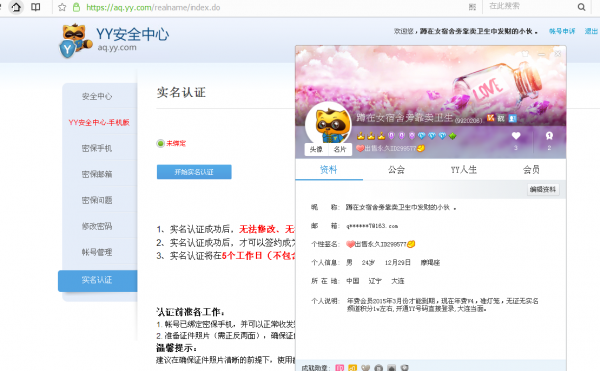Click the green 未绑定 status icon
The image size is (600, 371).
tap(160, 143)
